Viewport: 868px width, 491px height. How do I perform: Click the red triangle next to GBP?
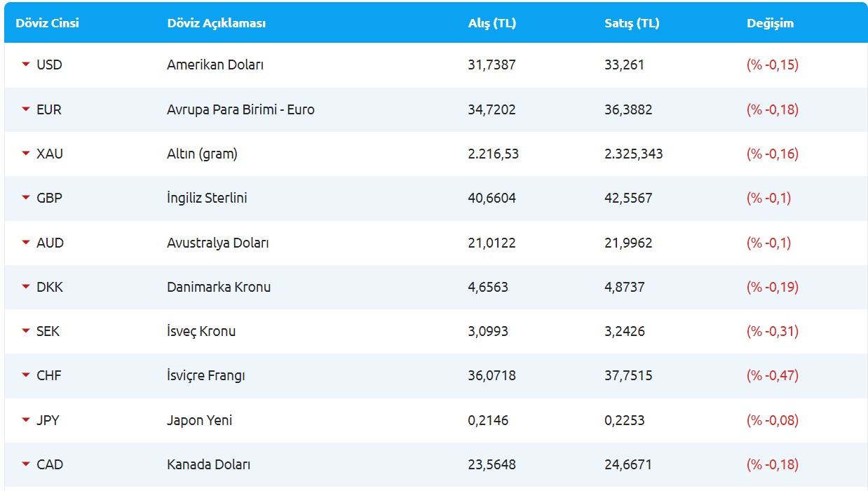26,198
